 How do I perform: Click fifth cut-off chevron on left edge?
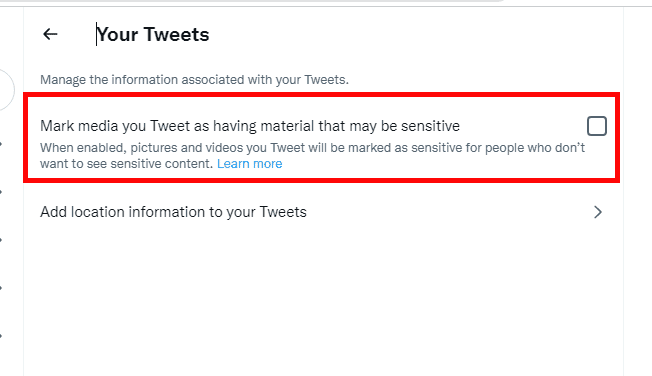1,336
